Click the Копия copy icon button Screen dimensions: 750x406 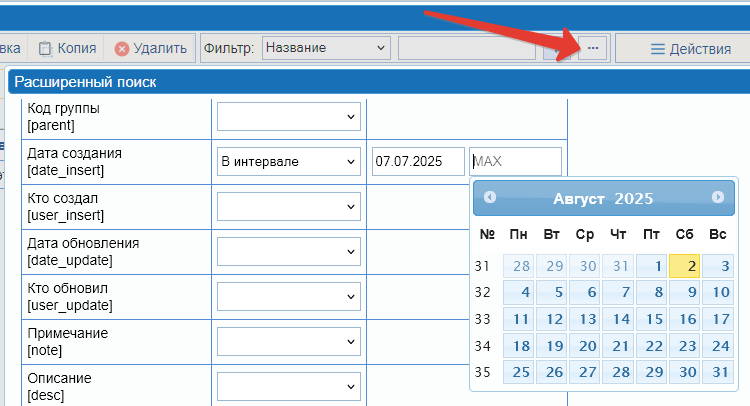coord(67,48)
